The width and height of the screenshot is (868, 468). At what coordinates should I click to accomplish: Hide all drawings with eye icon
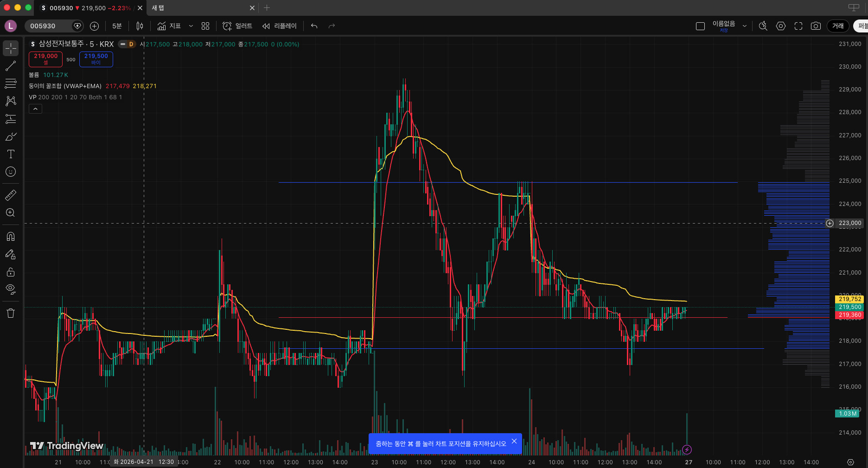pyautogui.click(x=11, y=289)
